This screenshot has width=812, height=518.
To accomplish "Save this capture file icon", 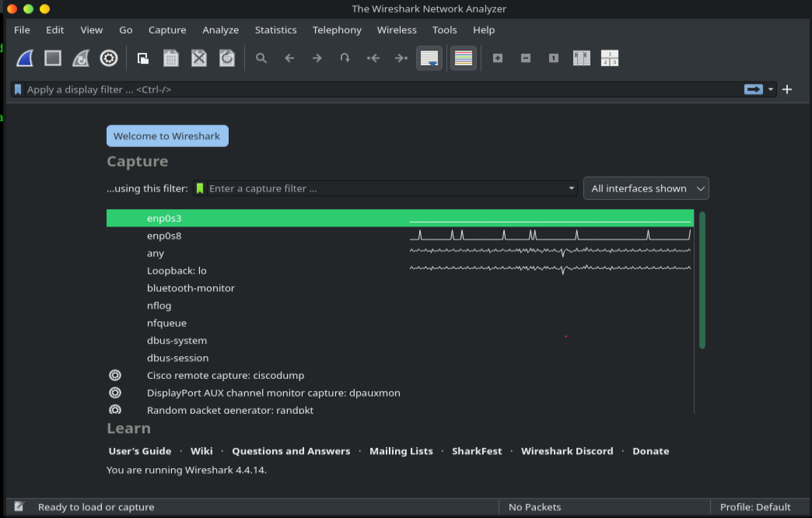I will click(x=171, y=58).
